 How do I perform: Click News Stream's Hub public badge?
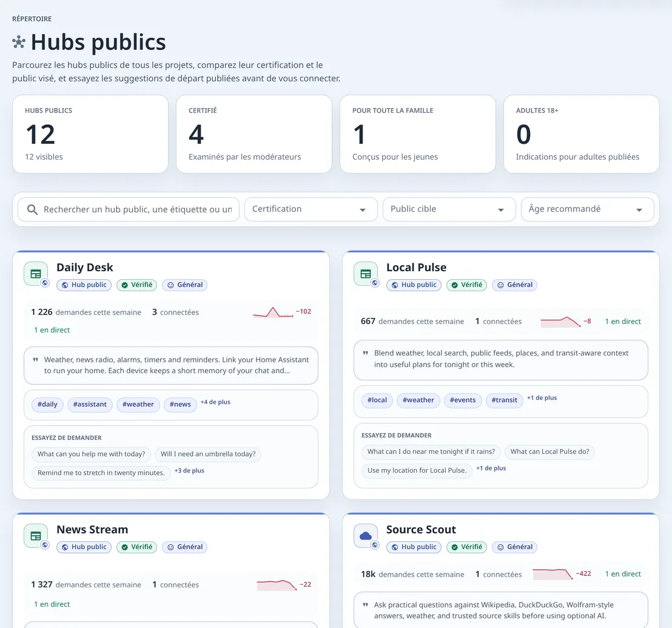[84, 547]
